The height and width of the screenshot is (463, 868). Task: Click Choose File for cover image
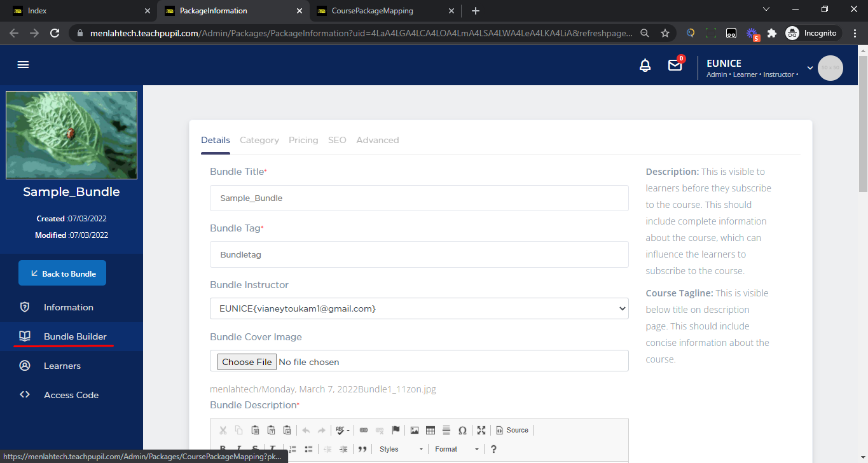click(247, 362)
